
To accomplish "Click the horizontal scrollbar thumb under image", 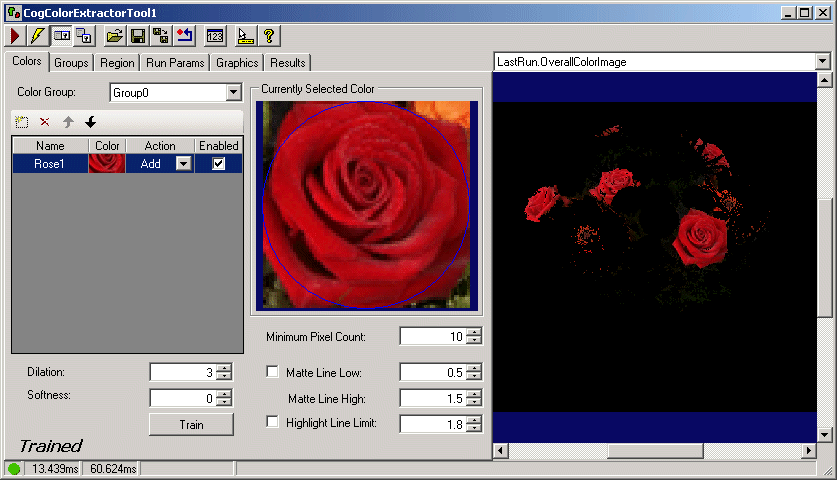I will point(656,451).
